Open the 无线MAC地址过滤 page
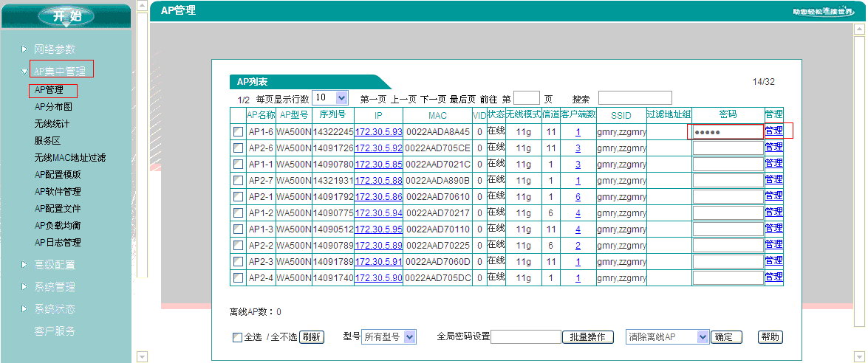 click(x=69, y=158)
